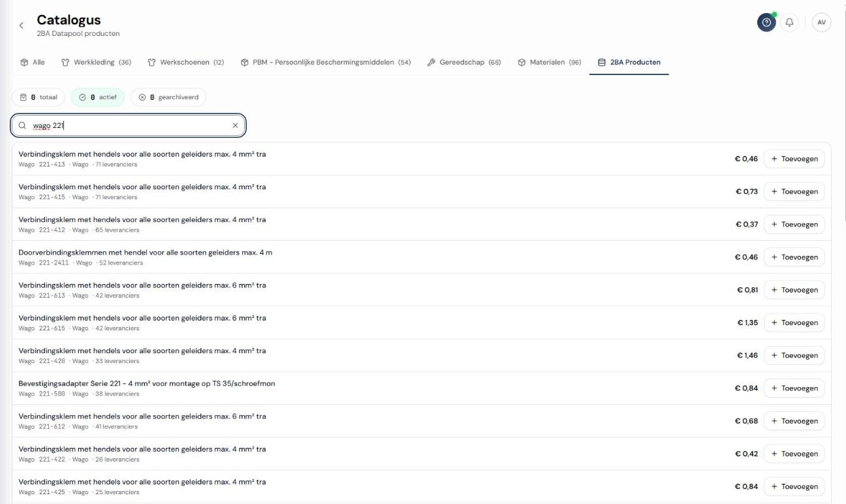Add Wago 221-615 using Toevoegen
846x504 pixels.
[x=794, y=323]
